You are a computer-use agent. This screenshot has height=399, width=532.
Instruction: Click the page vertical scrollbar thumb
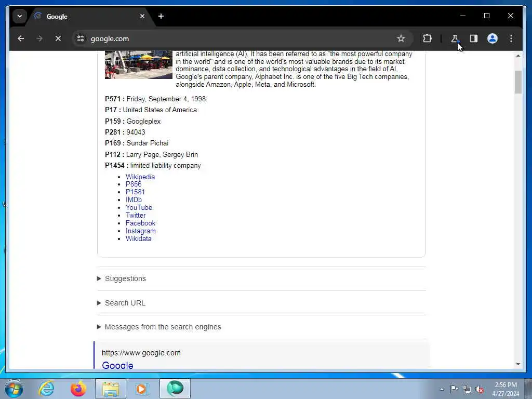click(518, 82)
